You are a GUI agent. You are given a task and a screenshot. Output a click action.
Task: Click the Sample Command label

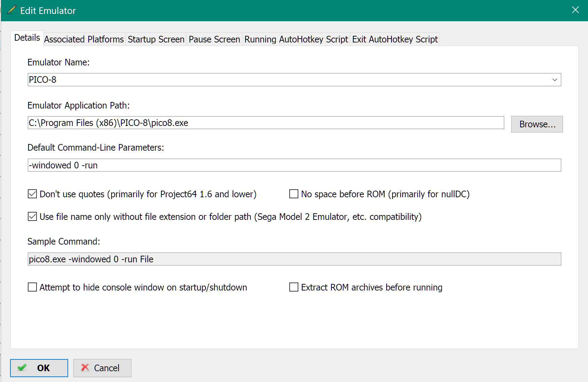pyautogui.click(x=64, y=241)
